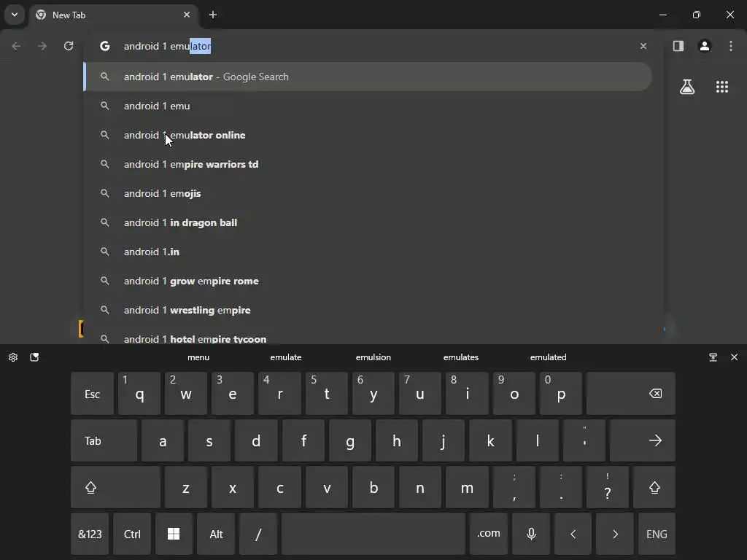
Task: Toggle the Ctrl key
Action: [x=132, y=534]
